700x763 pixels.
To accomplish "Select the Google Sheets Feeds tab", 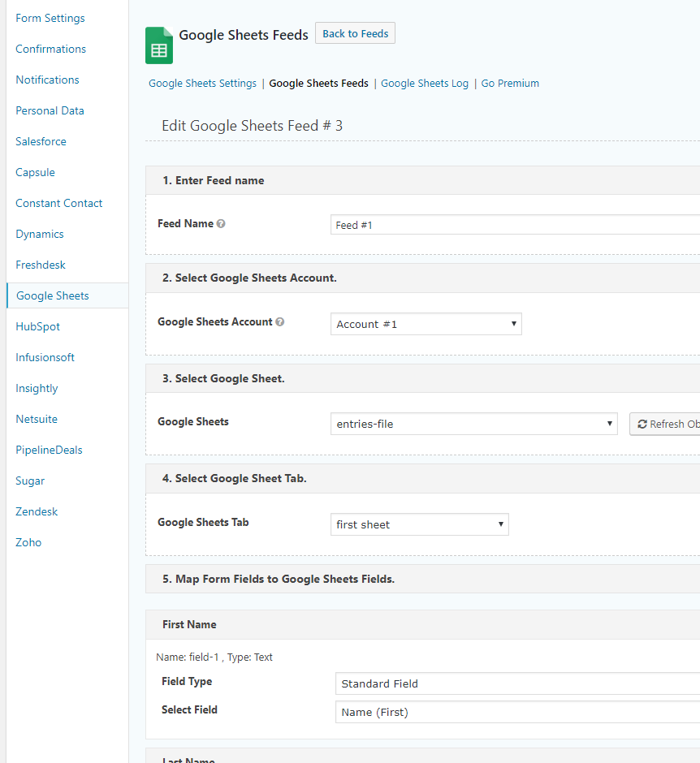I will [318, 84].
